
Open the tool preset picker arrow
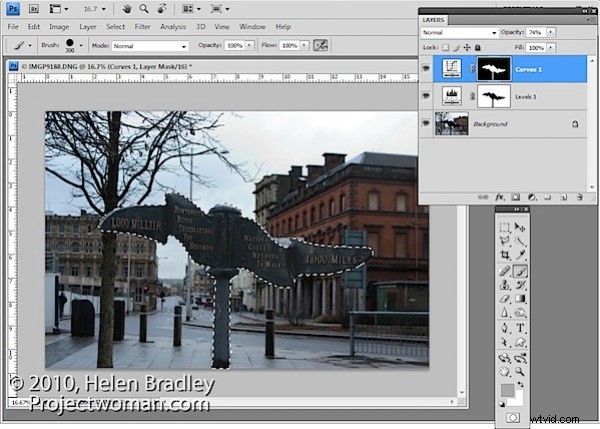[x=30, y=46]
